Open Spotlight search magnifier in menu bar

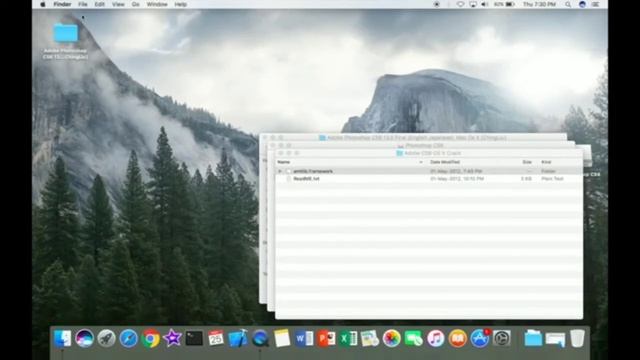[568, 4]
